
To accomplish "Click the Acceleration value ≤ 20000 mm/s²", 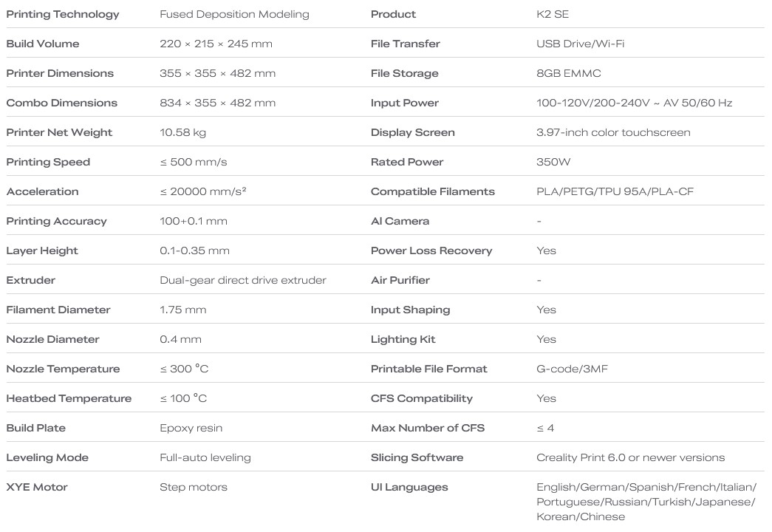I will [202, 191].
